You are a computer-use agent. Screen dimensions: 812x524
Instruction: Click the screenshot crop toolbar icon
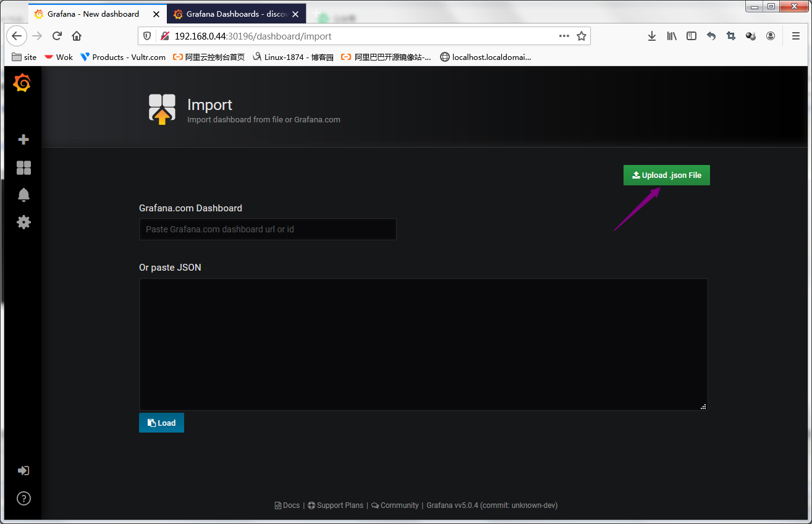[731, 36]
